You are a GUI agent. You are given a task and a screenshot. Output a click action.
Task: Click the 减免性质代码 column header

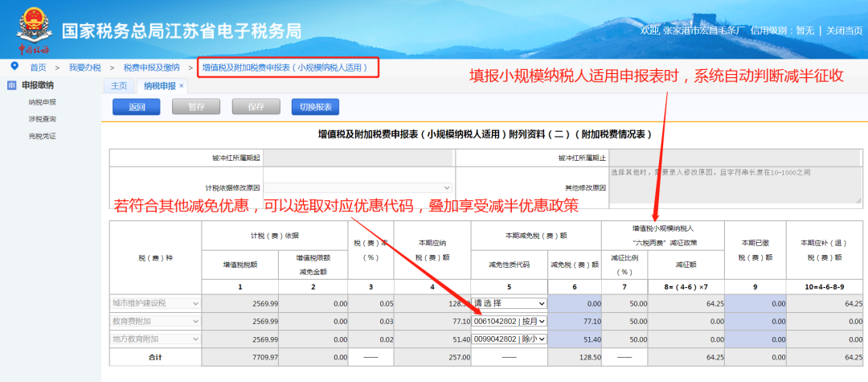[510, 265]
